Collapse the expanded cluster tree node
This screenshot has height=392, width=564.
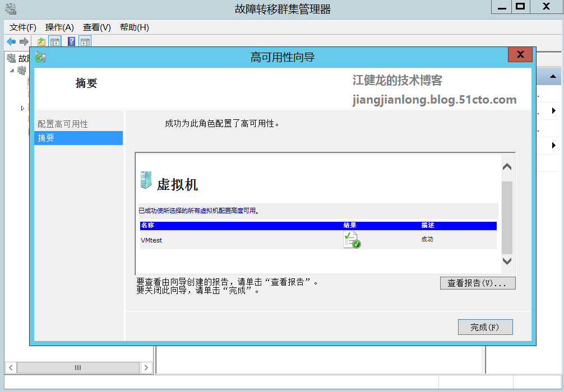tap(12, 71)
